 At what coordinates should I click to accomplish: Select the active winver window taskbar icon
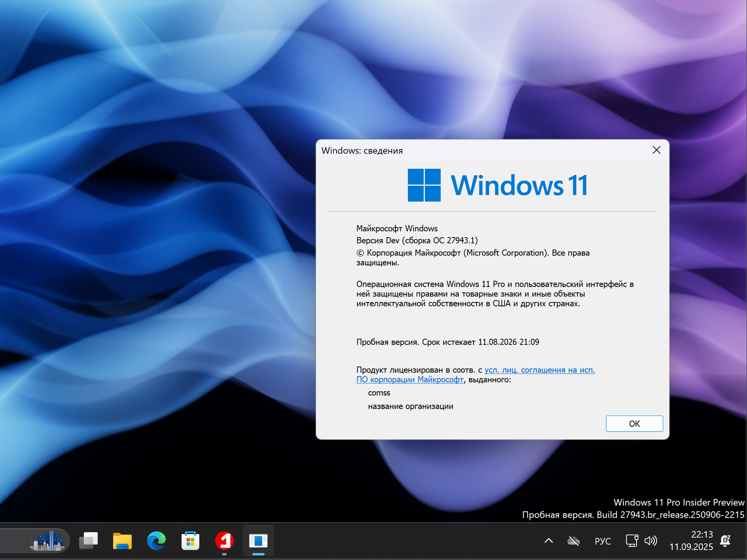(258, 541)
